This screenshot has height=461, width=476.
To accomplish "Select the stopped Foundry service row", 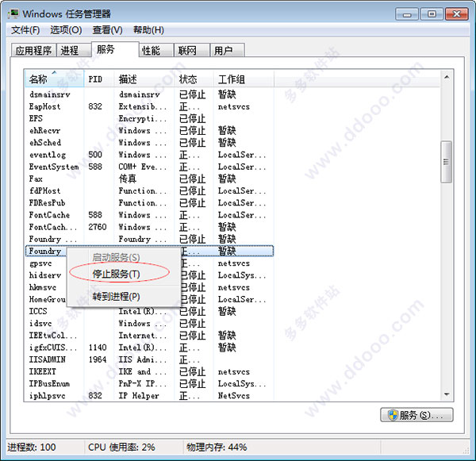I will click(x=149, y=239).
